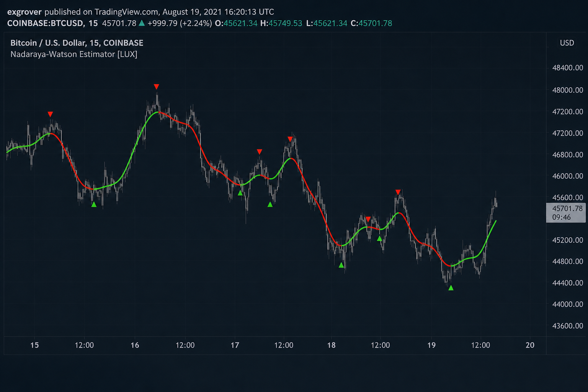Click the USD currency label on the price axis
Viewport: 588px width, 392px height.
pyautogui.click(x=567, y=43)
